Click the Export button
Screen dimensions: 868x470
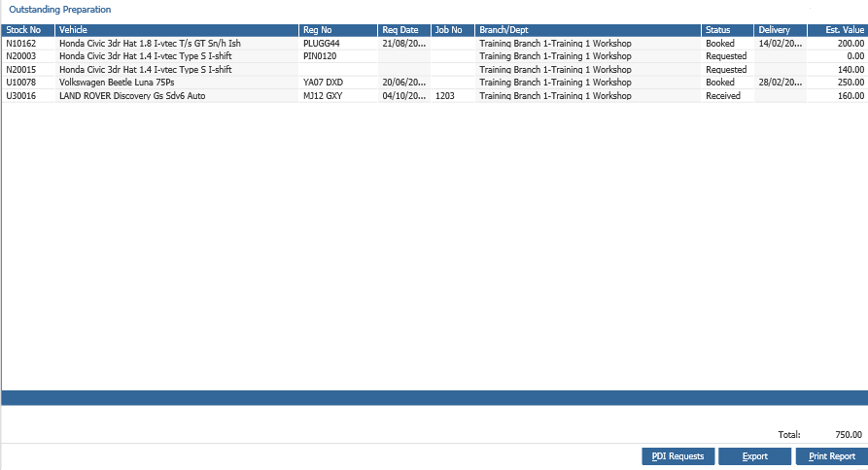(754, 456)
